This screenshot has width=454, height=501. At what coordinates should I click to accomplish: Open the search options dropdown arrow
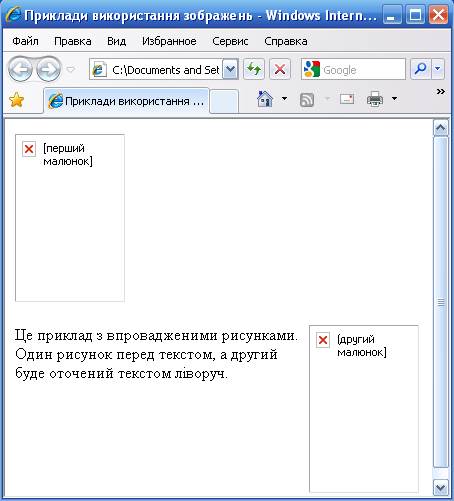pyautogui.click(x=438, y=69)
